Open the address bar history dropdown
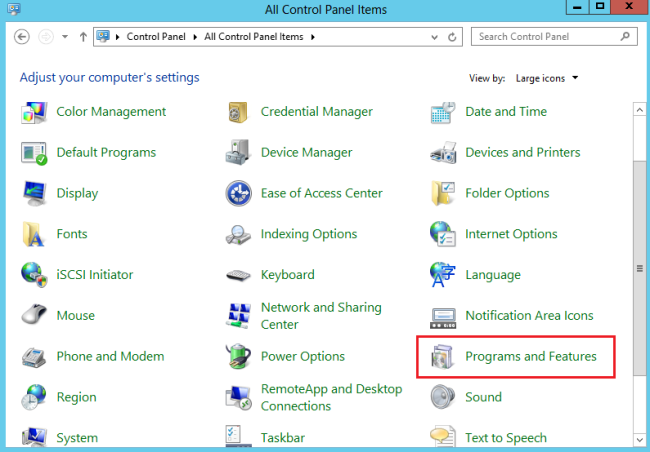This screenshot has width=650, height=452. tap(436, 37)
